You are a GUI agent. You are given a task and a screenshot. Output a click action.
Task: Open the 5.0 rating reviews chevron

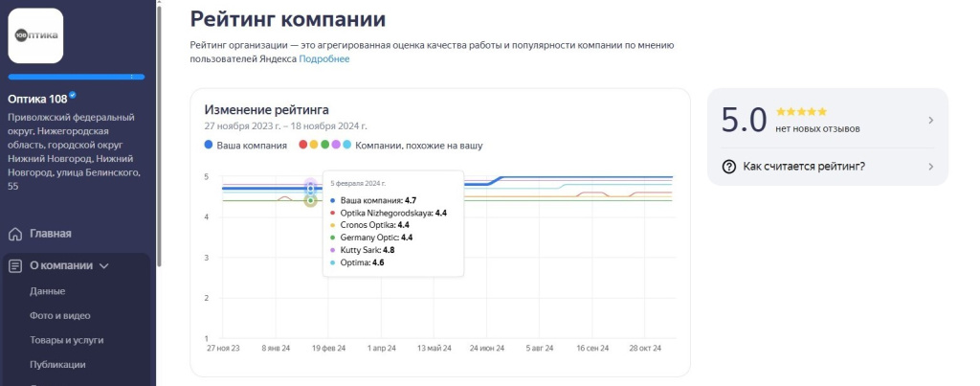[x=930, y=120]
